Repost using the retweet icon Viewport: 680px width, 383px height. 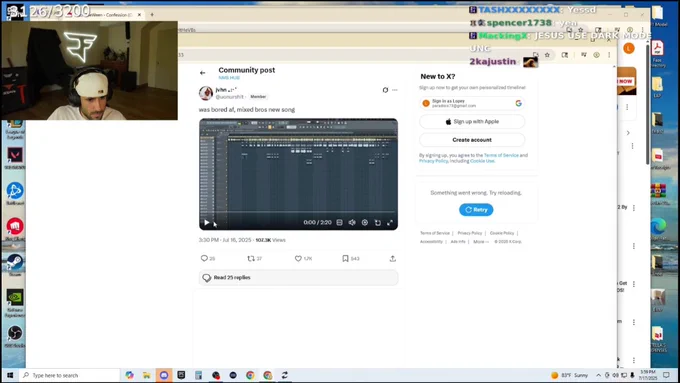[251, 259]
